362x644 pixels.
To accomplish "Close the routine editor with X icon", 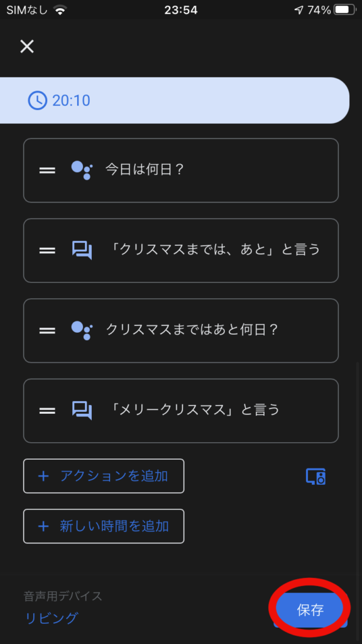I will [x=27, y=47].
